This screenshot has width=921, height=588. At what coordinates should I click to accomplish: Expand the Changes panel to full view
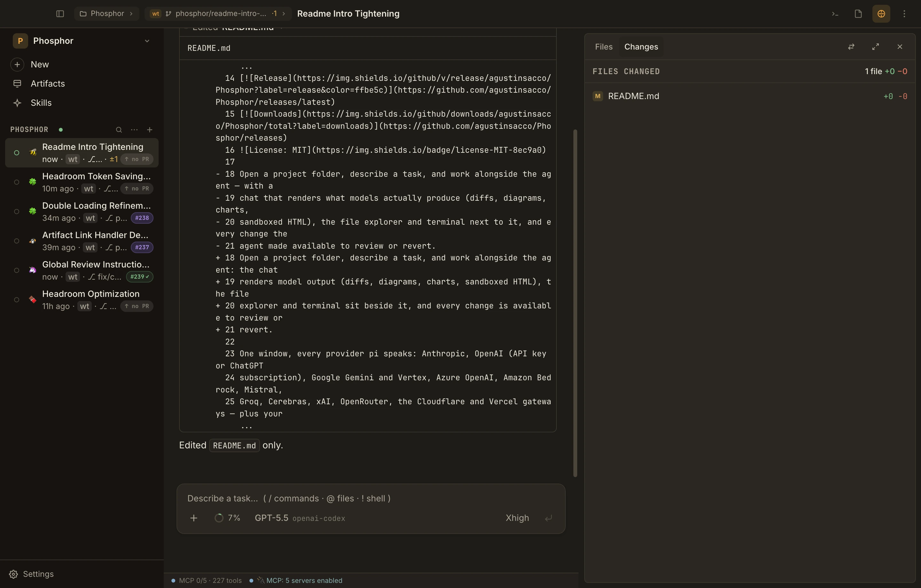[876, 47]
